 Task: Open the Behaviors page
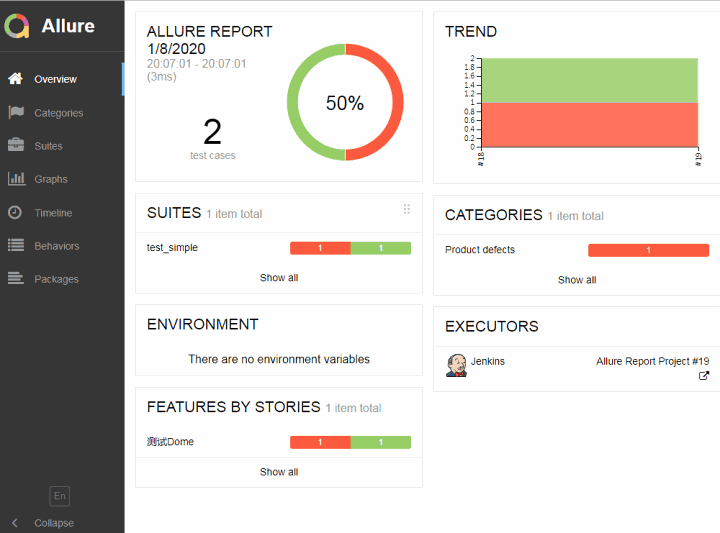click(x=62, y=246)
